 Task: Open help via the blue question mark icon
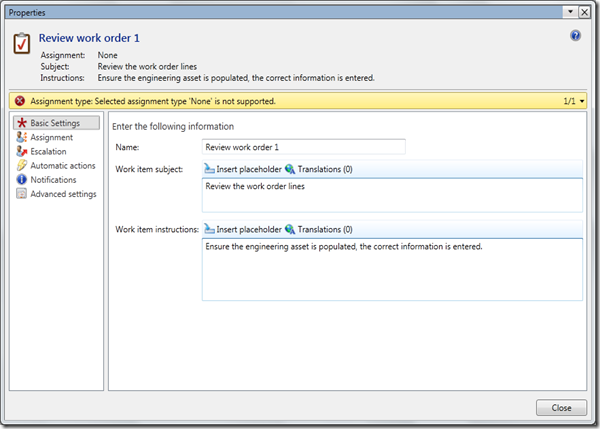(x=575, y=36)
